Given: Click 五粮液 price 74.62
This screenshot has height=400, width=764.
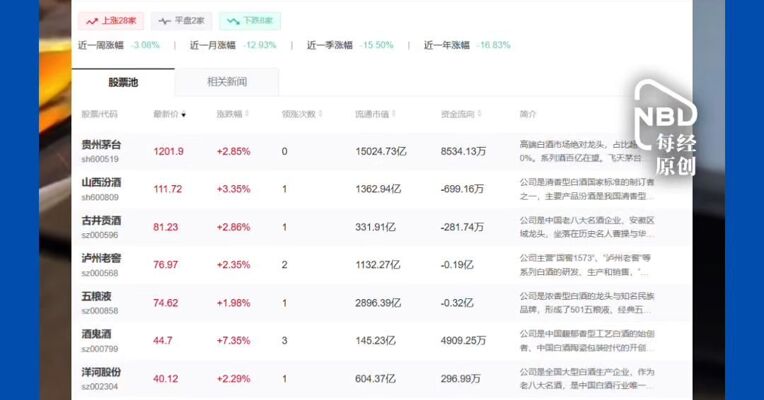Looking at the screenshot, I should 166,303.
